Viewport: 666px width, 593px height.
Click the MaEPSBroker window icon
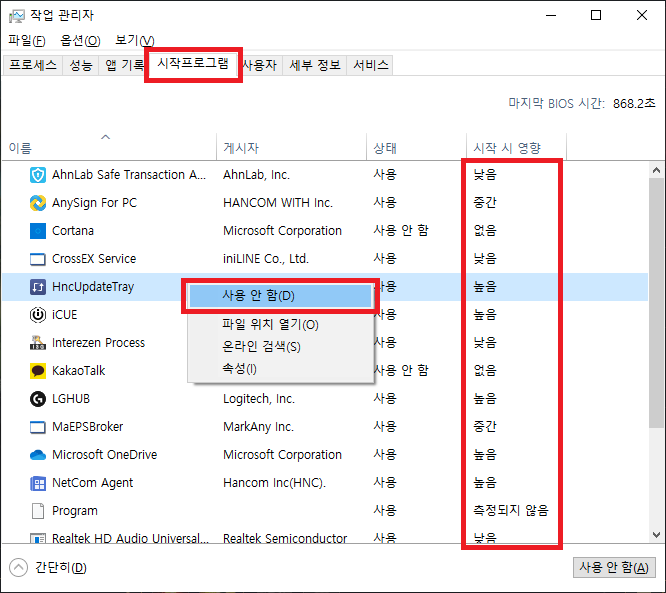(x=38, y=427)
